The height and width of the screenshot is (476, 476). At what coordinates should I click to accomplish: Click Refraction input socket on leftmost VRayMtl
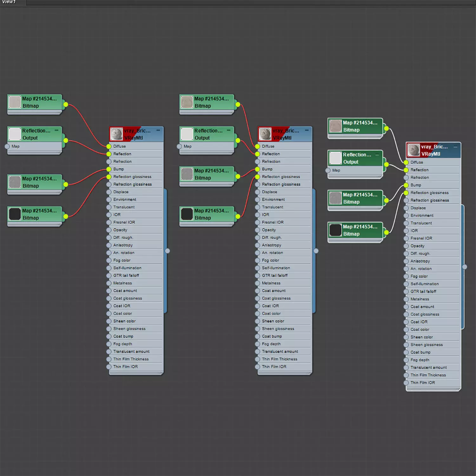[109, 162]
